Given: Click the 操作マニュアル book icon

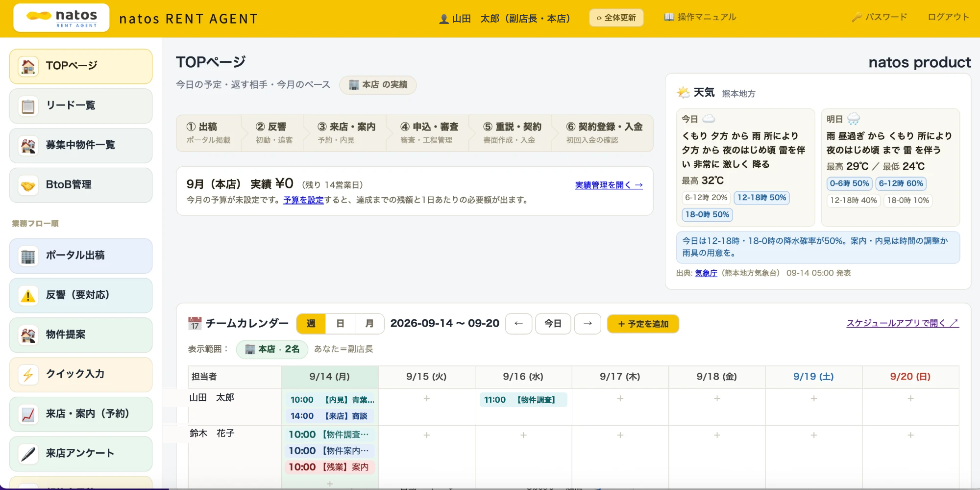Looking at the screenshot, I should (669, 17).
